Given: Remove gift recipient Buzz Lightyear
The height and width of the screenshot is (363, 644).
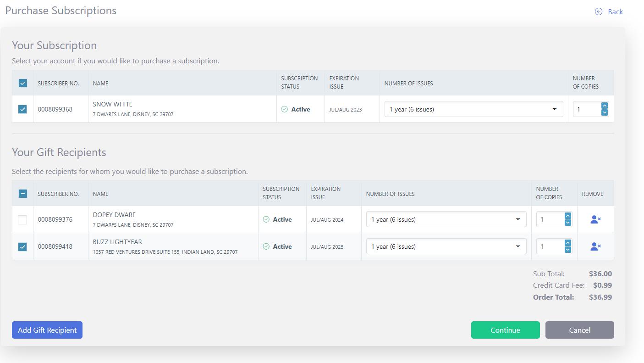Looking at the screenshot, I should pyautogui.click(x=595, y=246).
